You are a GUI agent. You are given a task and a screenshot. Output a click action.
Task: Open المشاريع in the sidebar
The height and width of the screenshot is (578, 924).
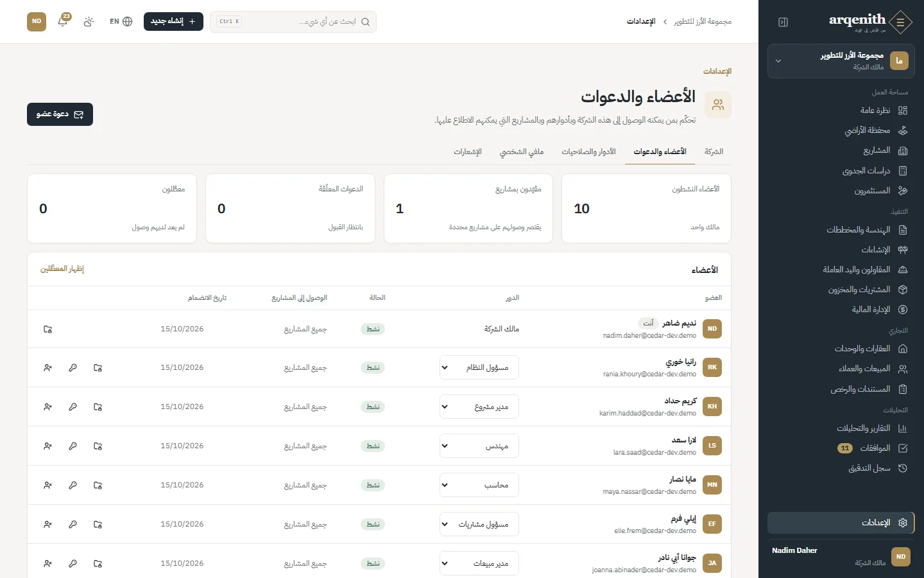point(841,150)
